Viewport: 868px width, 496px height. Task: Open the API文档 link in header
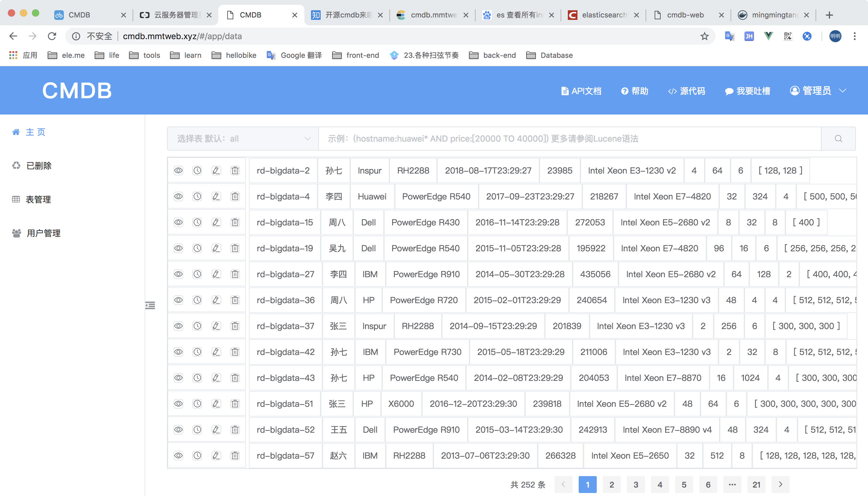point(581,91)
